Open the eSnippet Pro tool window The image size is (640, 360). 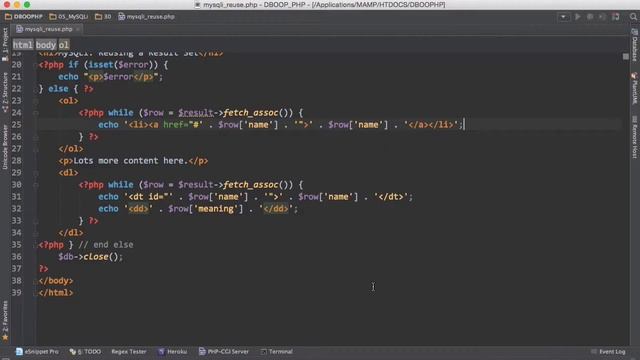pyautogui.click(x=37, y=351)
